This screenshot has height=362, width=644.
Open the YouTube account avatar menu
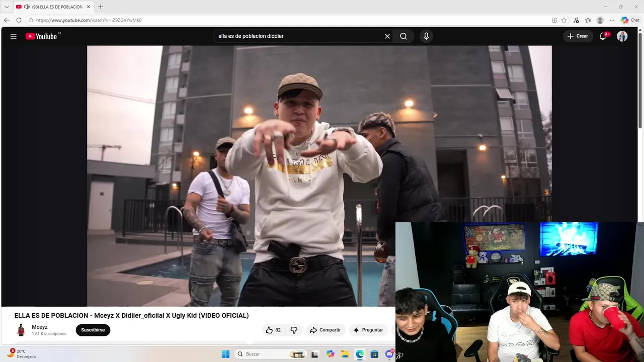(622, 36)
